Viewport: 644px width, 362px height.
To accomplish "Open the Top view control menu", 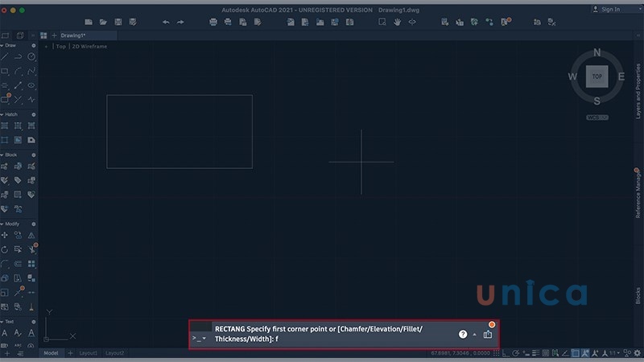I will [x=61, y=47].
